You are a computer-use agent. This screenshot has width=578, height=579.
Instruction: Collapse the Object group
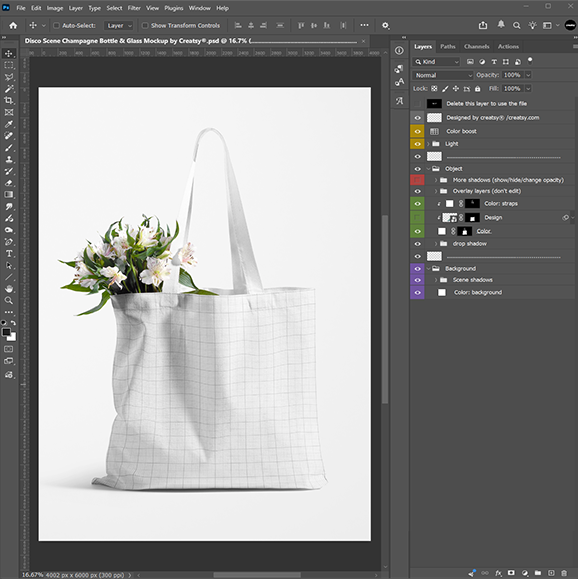pos(428,169)
